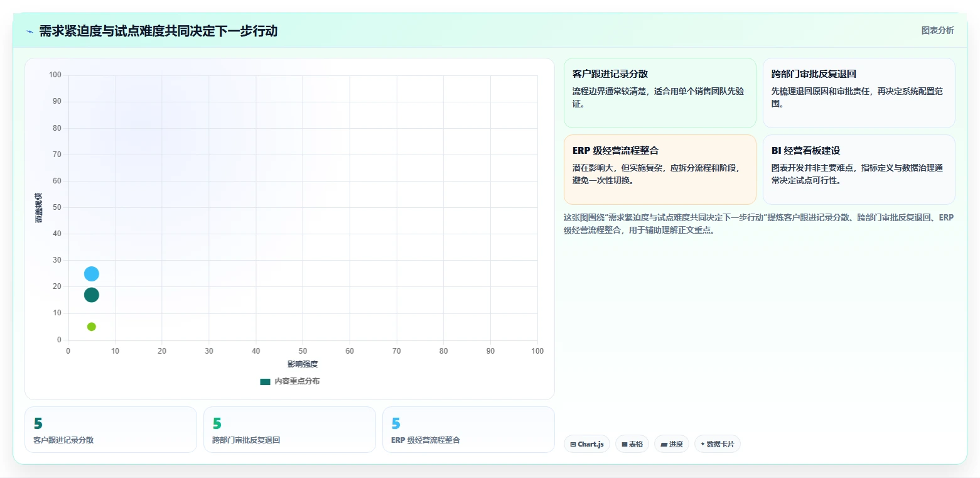Click the heading 需求紧迫度与试点难度共同决定下一步行动
Screen dimensions: 980x478
(x=158, y=31)
